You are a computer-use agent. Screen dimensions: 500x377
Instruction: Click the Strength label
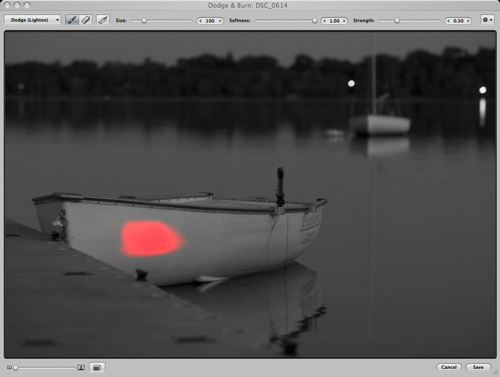click(x=363, y=20)
